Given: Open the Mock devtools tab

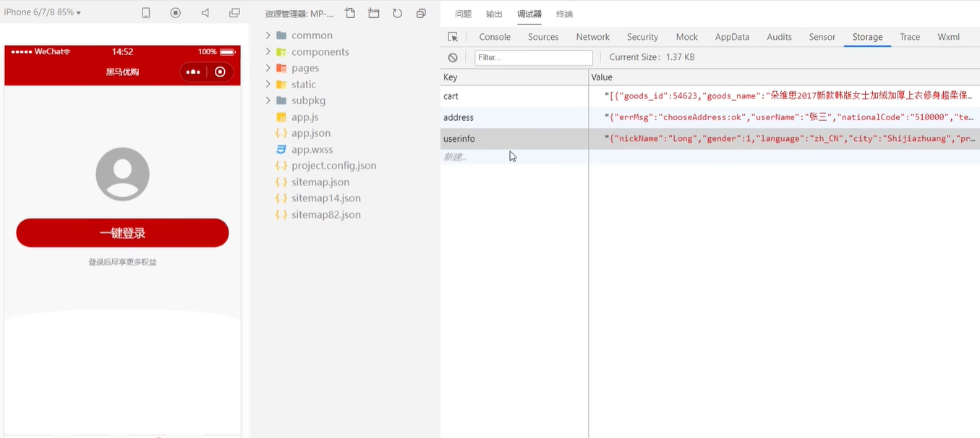Looking at the screenshot, I should coord(686,37).
